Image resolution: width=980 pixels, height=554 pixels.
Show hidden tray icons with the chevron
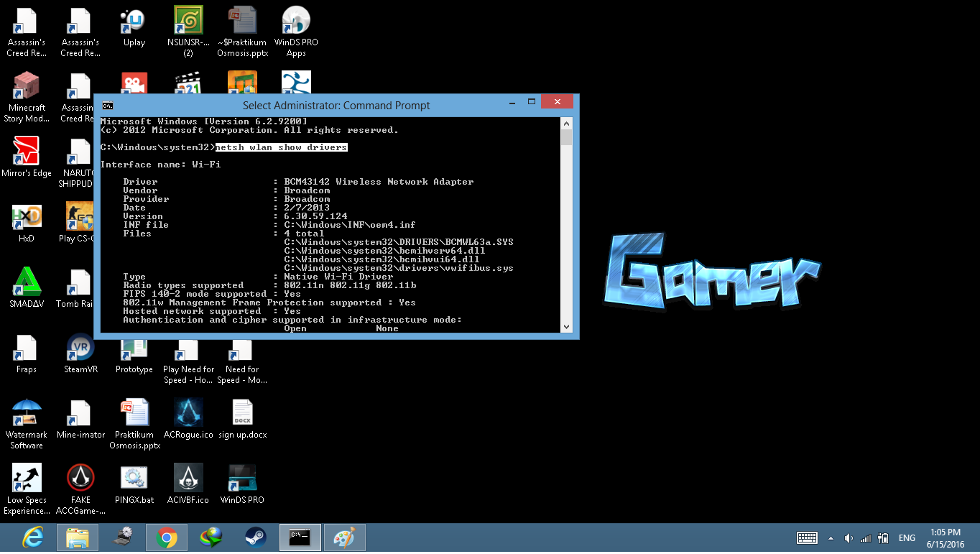click(831, 537)
